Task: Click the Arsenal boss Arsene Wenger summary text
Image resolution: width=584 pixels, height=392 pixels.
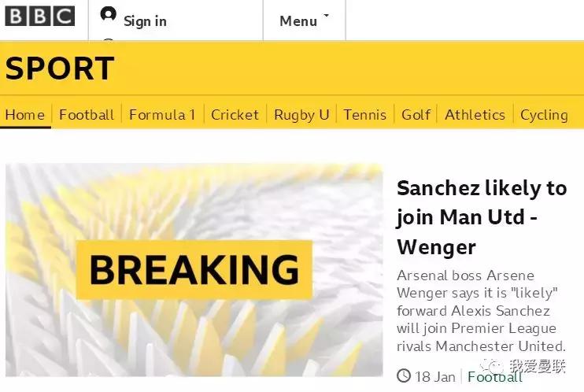Action: (x=480, y=311)
